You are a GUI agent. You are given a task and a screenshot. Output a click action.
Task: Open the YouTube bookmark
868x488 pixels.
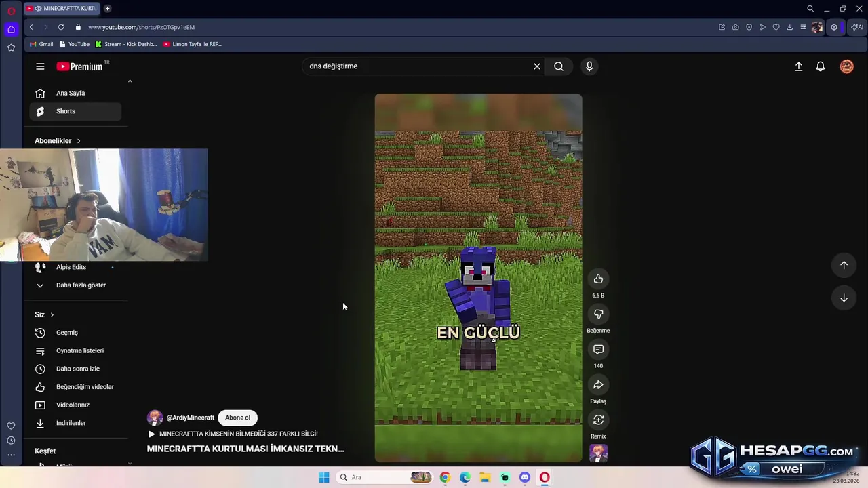[x=75, y=44]
